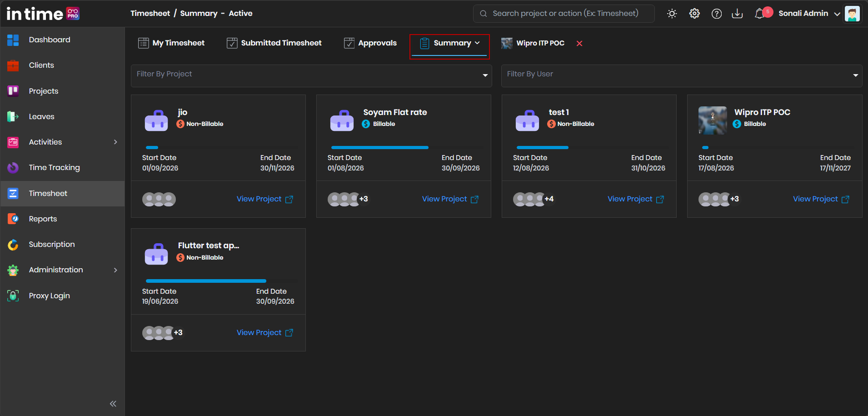This screenshot has height=416, width=868.
Task: Open the Filter By User dropdown
Action: 682,75
